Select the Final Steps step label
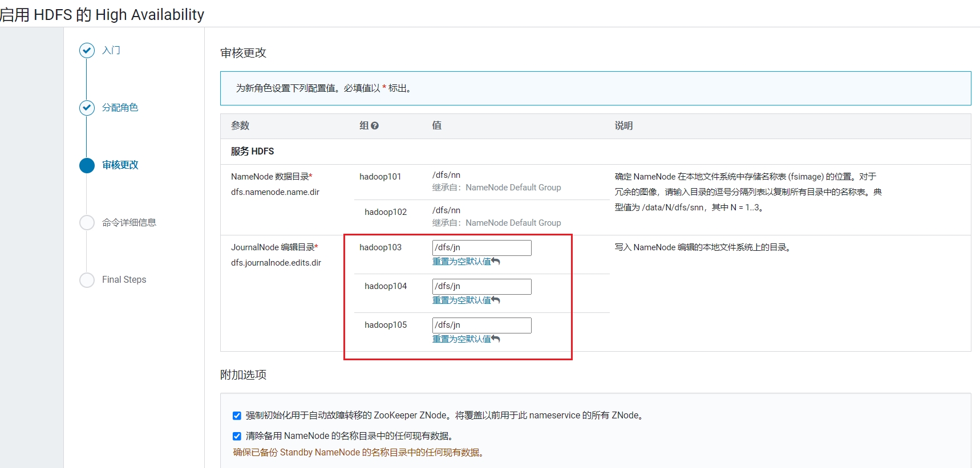Screen dimensions: 980x468 124,280
